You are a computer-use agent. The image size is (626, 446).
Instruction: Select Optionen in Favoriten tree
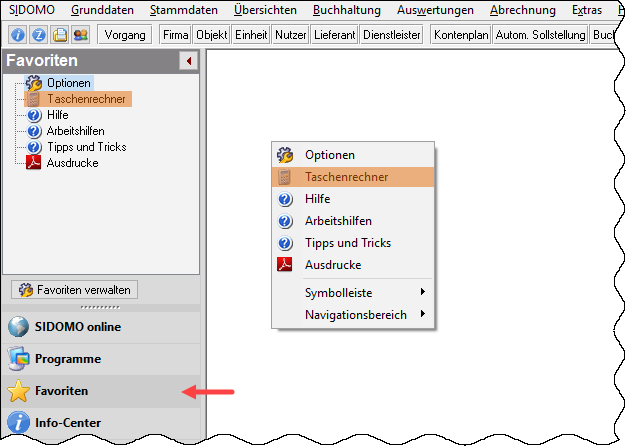tap(69, 83)
